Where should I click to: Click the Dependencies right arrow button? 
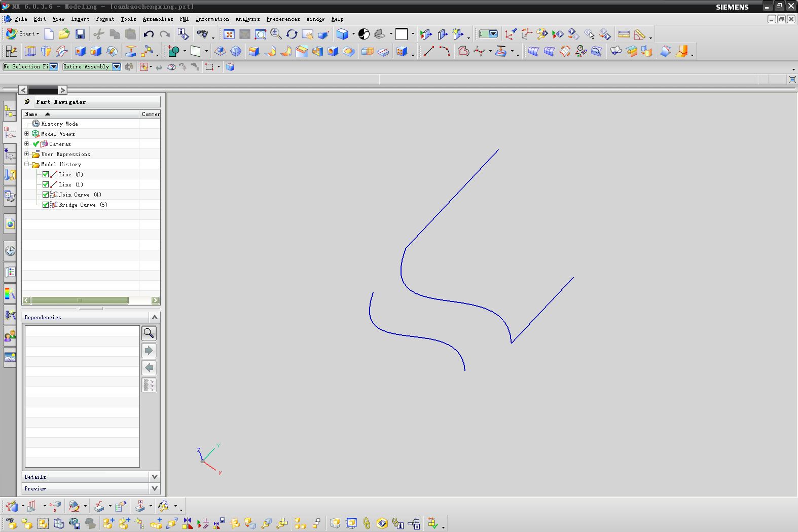(x=149, y=350)
